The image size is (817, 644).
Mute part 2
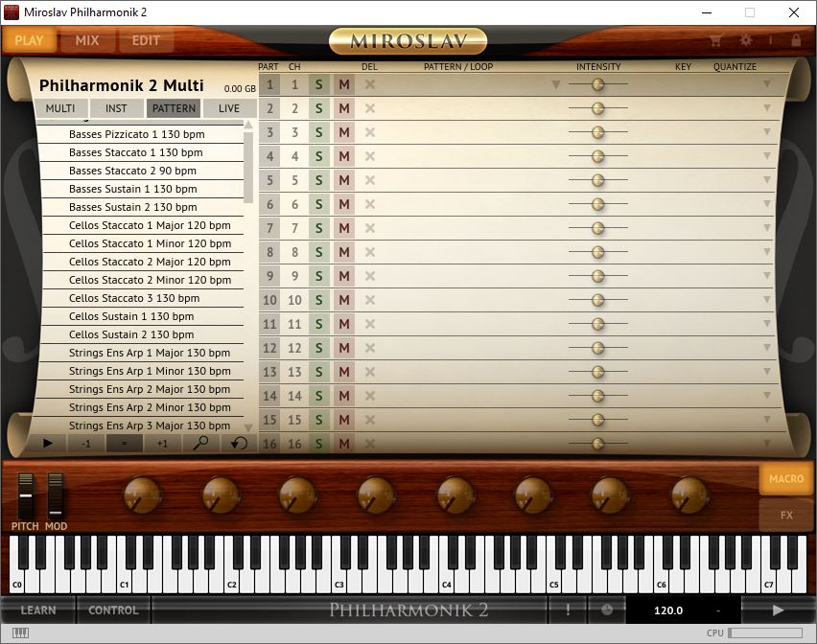tap(344, 108)
